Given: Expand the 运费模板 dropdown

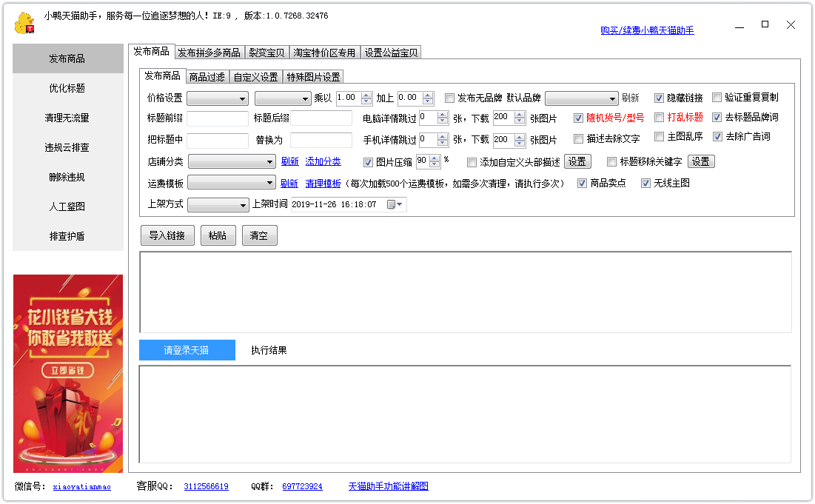Looking at the screenshot, I should point(231,182).
